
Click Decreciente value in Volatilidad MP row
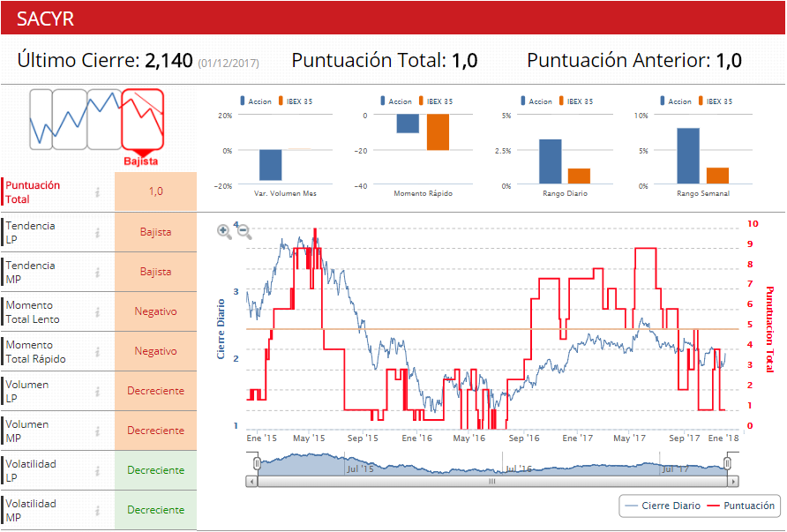(x=155, y=509)
